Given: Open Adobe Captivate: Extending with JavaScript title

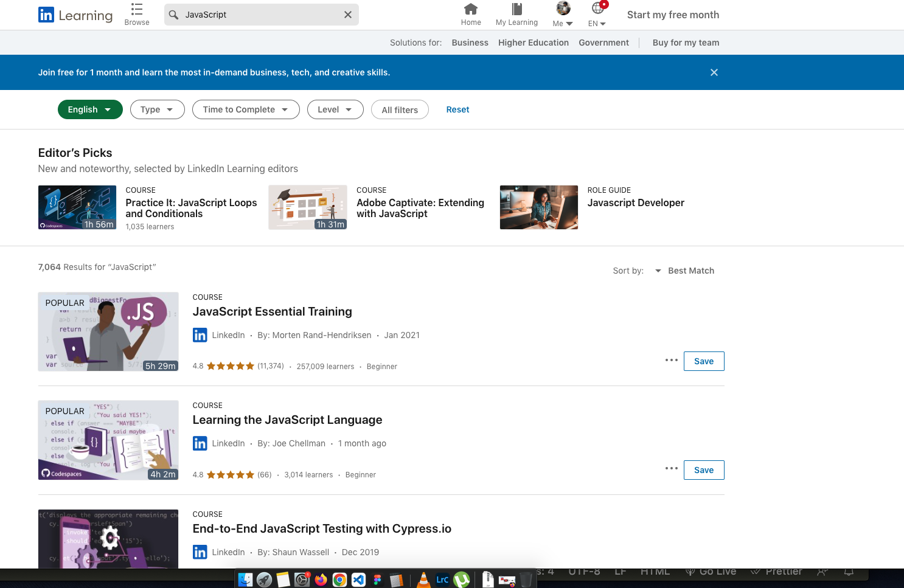Looking at the screenshot, I should coord(420,208).
